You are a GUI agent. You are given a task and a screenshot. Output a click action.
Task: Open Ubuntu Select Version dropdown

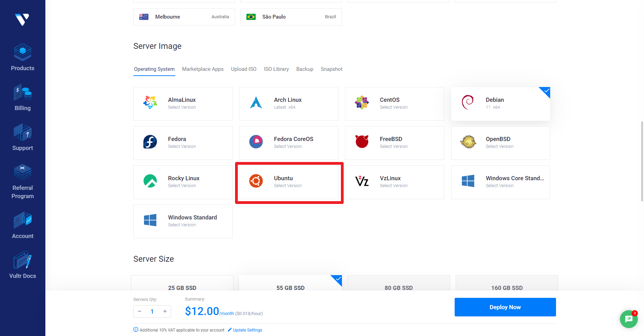pyautogui.click(x=288, y=186)
